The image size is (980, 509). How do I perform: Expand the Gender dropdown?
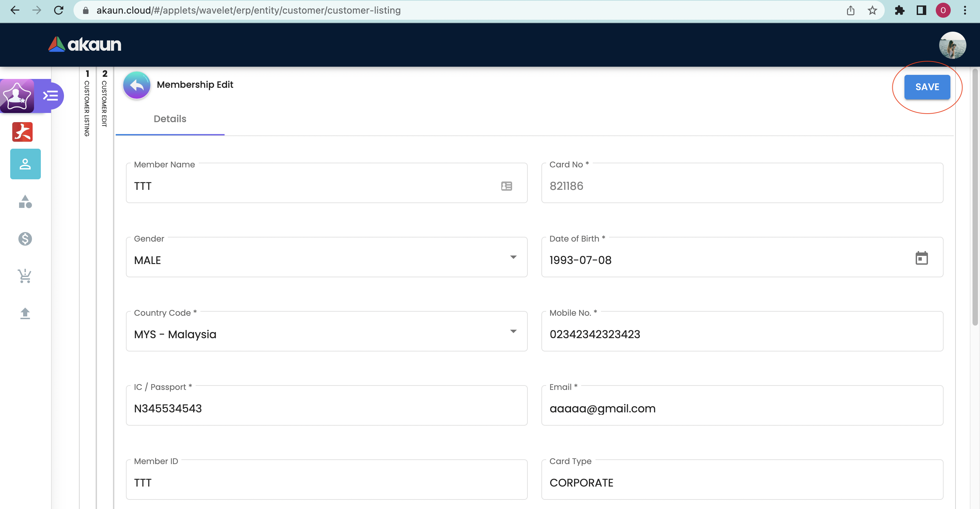(x=513, y=258)
